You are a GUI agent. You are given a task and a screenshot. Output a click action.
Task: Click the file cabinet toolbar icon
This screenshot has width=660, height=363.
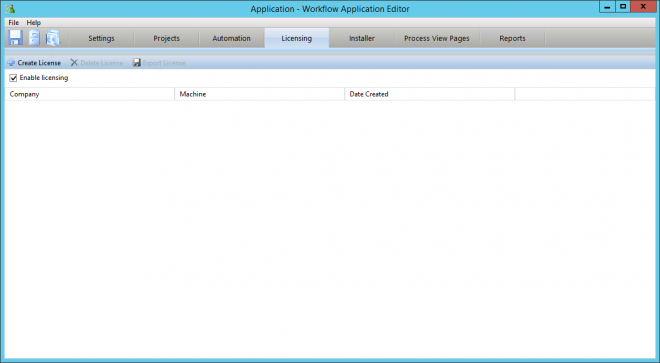click(x=34, y=38)
